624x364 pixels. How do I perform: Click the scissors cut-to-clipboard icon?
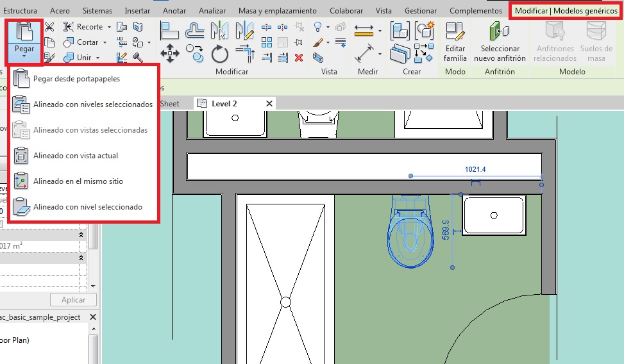[49, 26]
